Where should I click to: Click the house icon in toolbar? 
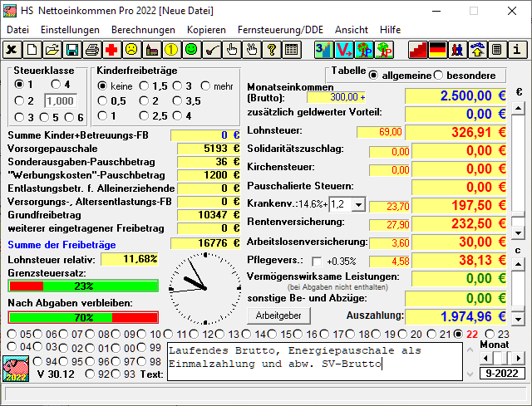(x=477, y=50)
